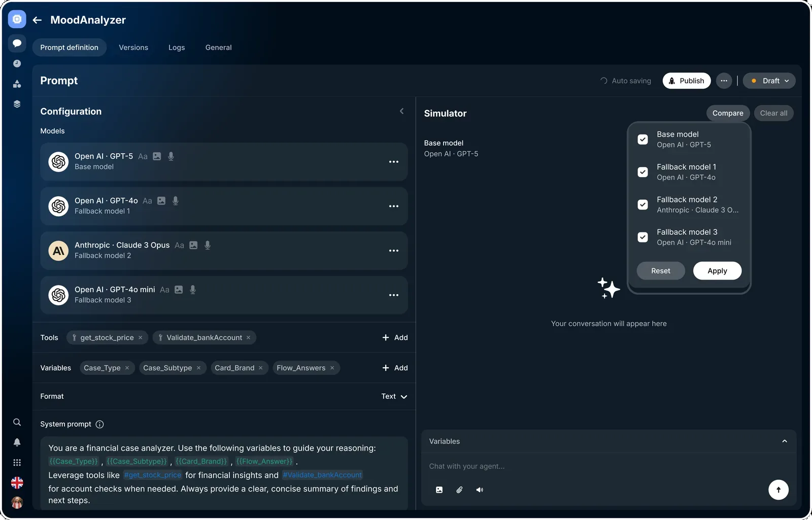
Task: Open options menu for GPT-5 base model
Action: click(394, 162)
